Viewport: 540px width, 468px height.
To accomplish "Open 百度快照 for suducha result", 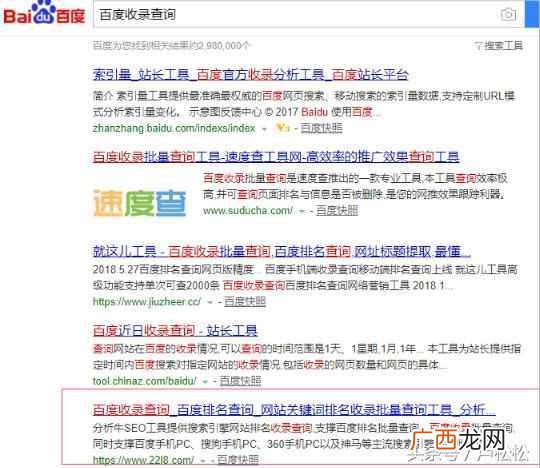I will click(337, 210).
